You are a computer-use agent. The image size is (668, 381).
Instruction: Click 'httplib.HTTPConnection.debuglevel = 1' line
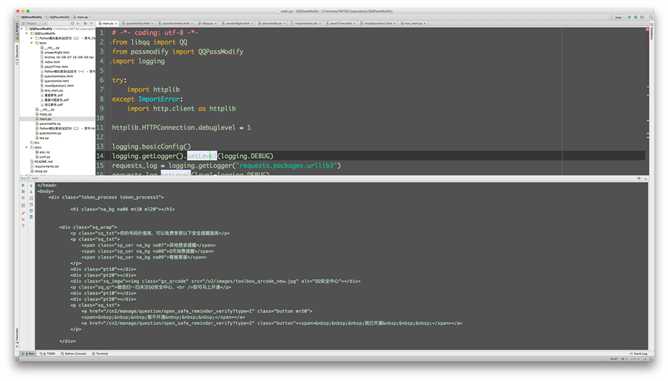click(x=181, y=127)
